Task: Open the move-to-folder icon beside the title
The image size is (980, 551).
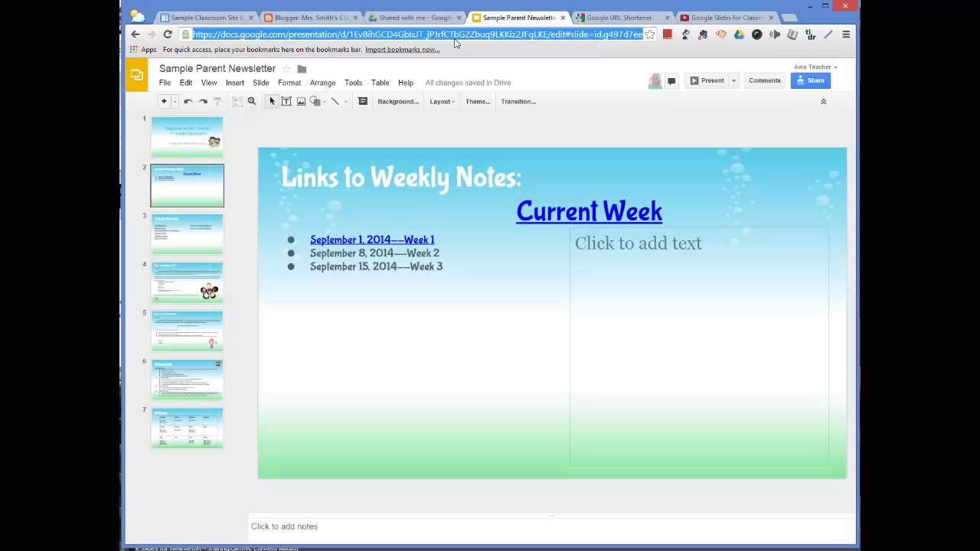Action: (x=302, y=69)
